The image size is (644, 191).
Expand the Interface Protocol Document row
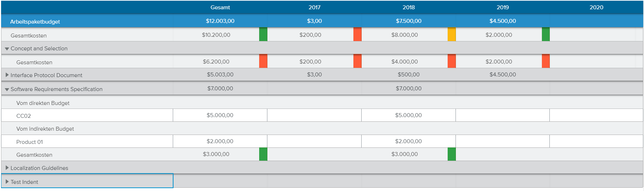(x=7, y=75)
